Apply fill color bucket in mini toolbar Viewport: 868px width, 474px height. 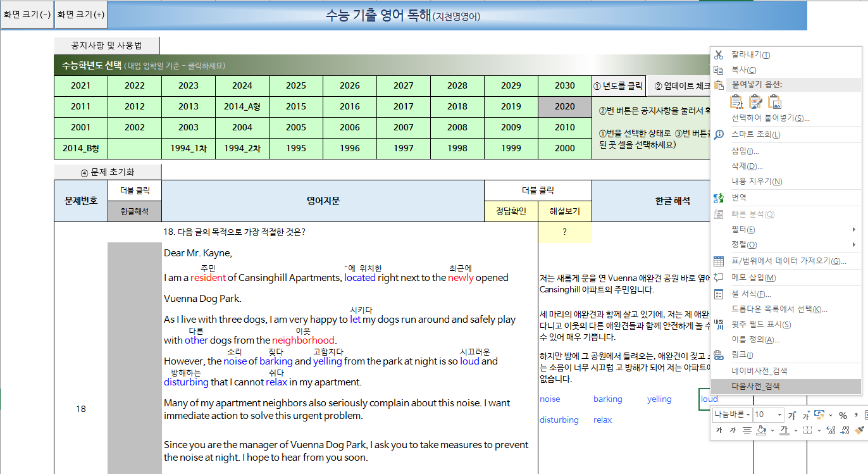click(x=762, y=430)
